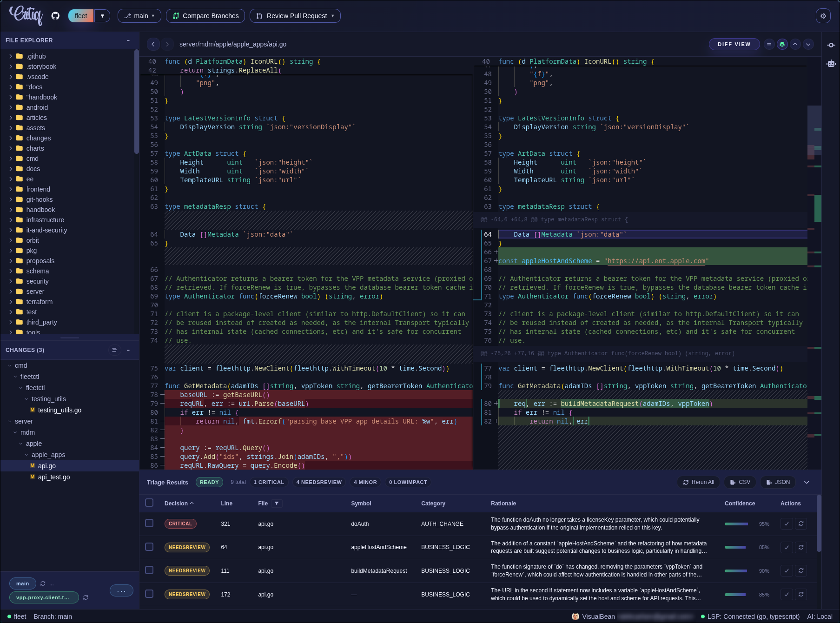Click the layers icon next to Diff View
The image size is (840, 623).
[782, 44]
